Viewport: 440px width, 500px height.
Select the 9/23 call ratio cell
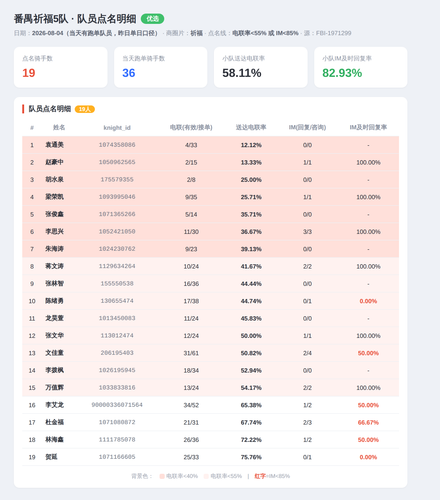[x=191, y=249]
